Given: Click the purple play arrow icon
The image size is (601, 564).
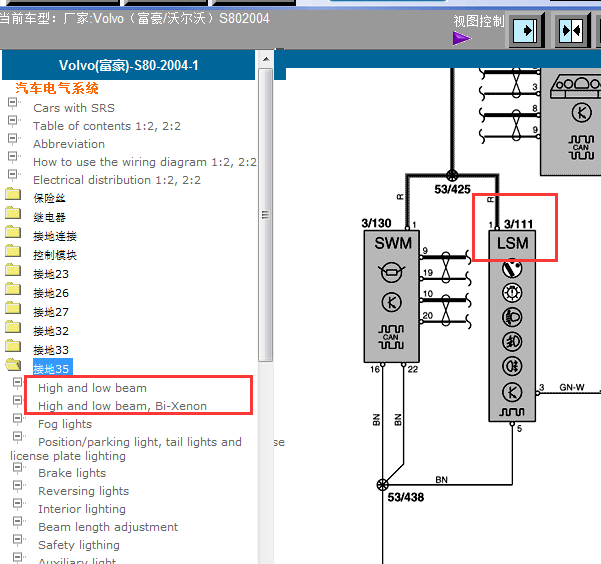Looking at the screenshot, I should click(x=461, y=38).
